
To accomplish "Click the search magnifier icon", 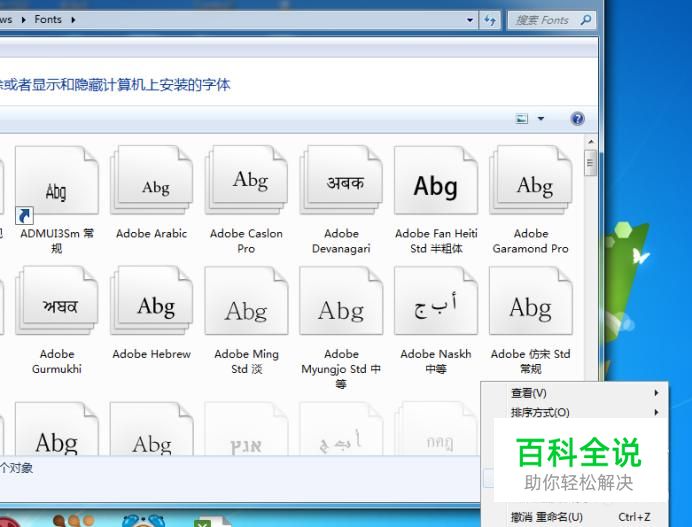I will click(x=586, y=20).
